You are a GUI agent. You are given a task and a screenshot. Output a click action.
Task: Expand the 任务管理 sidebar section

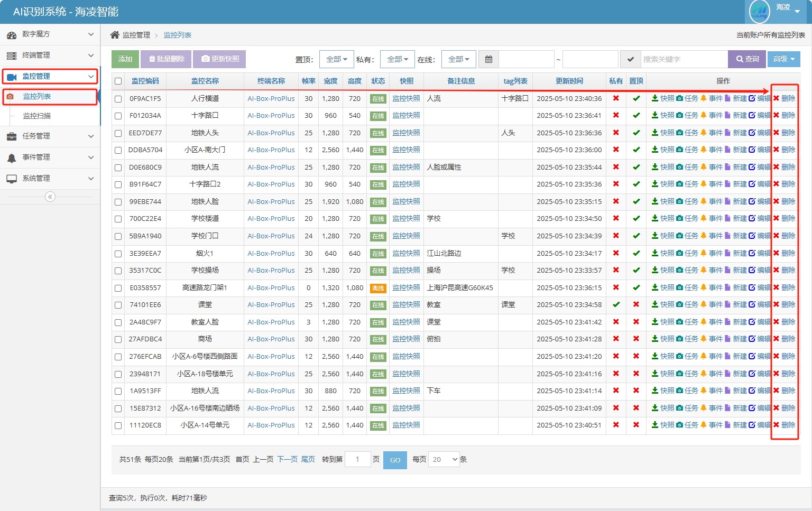coord(50,136)
